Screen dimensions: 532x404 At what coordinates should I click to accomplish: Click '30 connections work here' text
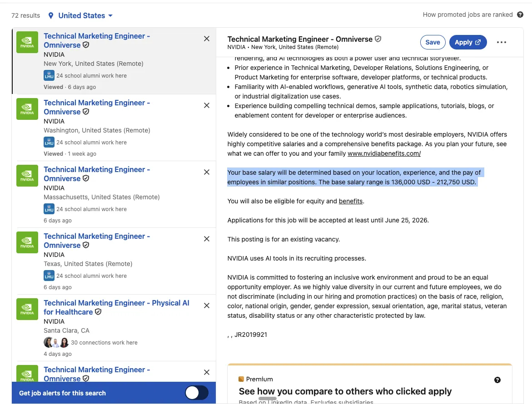click(104, 343)
